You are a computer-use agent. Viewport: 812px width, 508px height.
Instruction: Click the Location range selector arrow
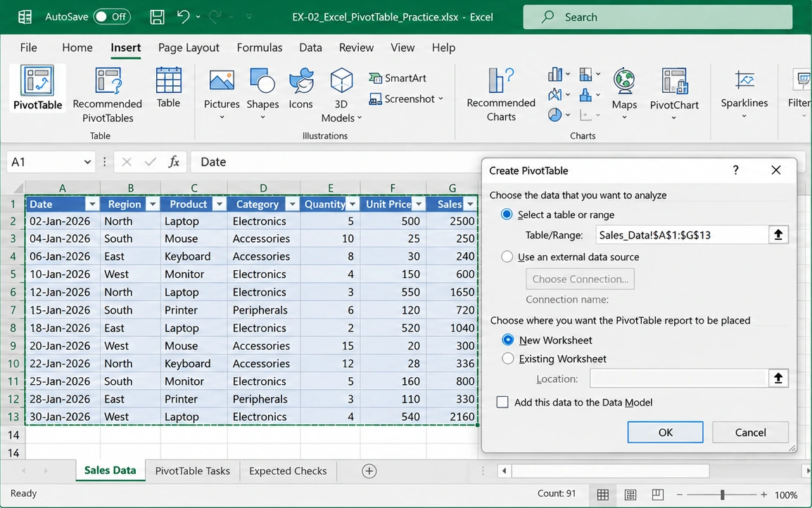point(778,379)
